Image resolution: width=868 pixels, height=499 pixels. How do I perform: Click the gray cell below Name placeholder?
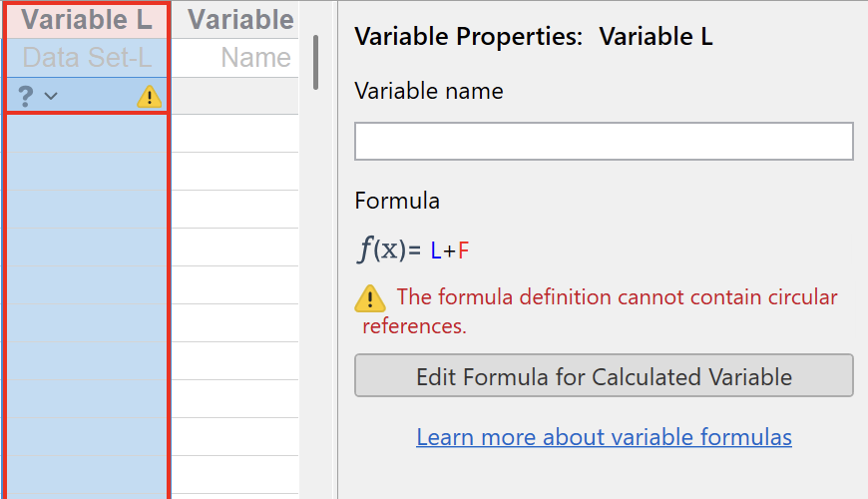click(235, 96)
